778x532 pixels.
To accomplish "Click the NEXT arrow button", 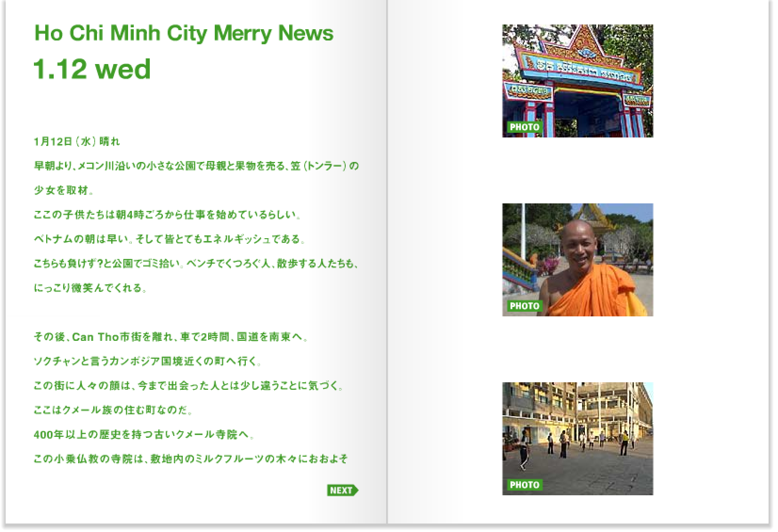I will coord(342,490).
